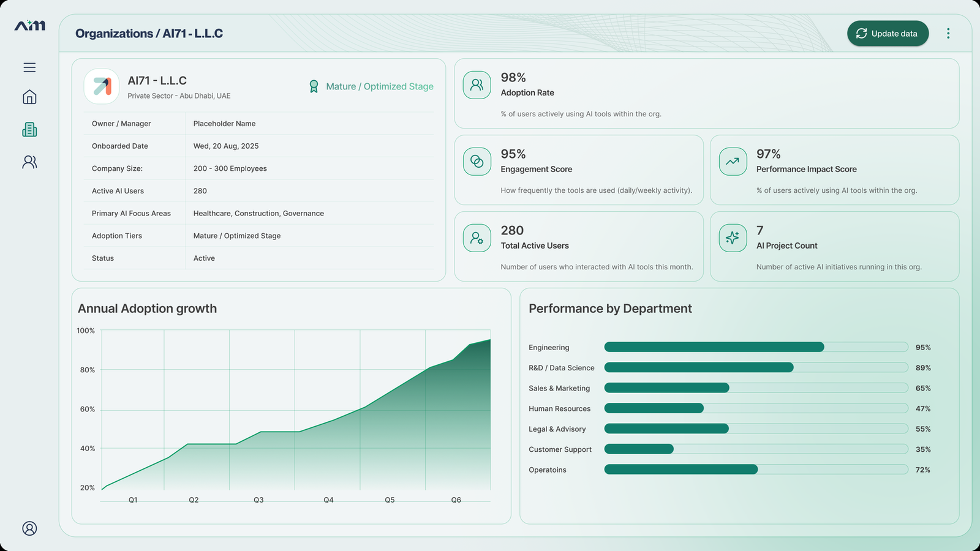Click the Total Active Users icon

(477, 238)
